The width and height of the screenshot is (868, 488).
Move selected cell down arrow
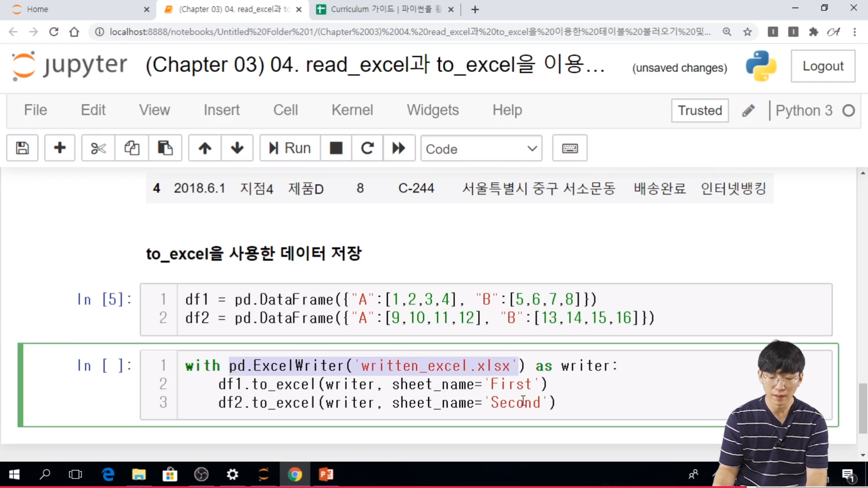(237, 148)
